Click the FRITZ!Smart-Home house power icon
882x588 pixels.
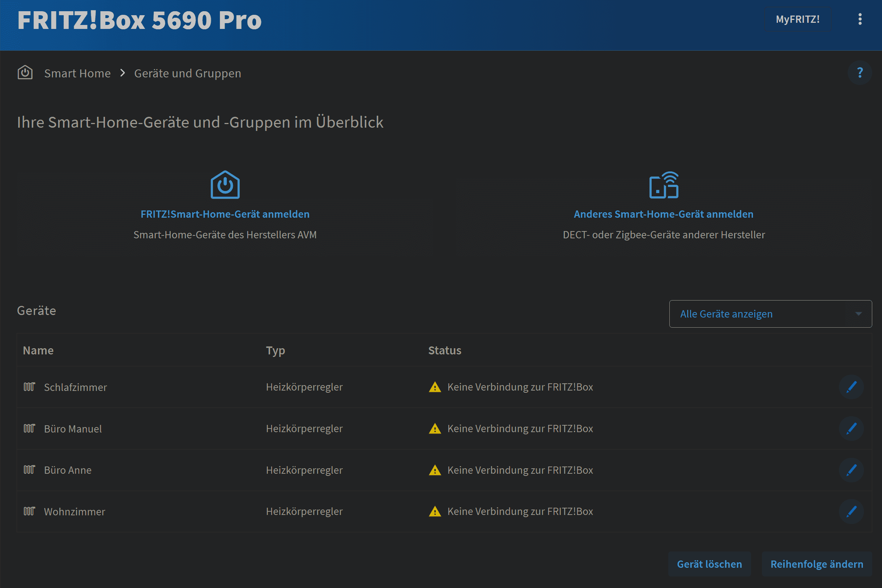pos(225,184)
